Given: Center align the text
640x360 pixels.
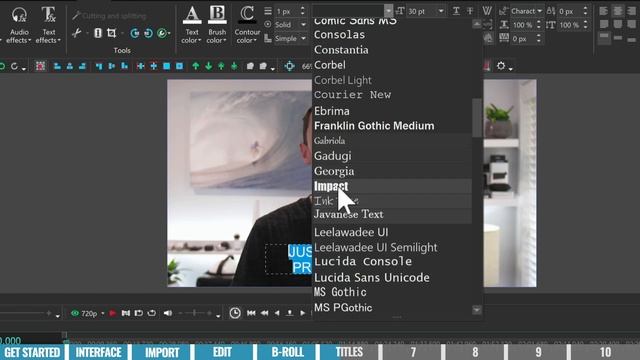Looking at the screenshot, I should [618, 11].
